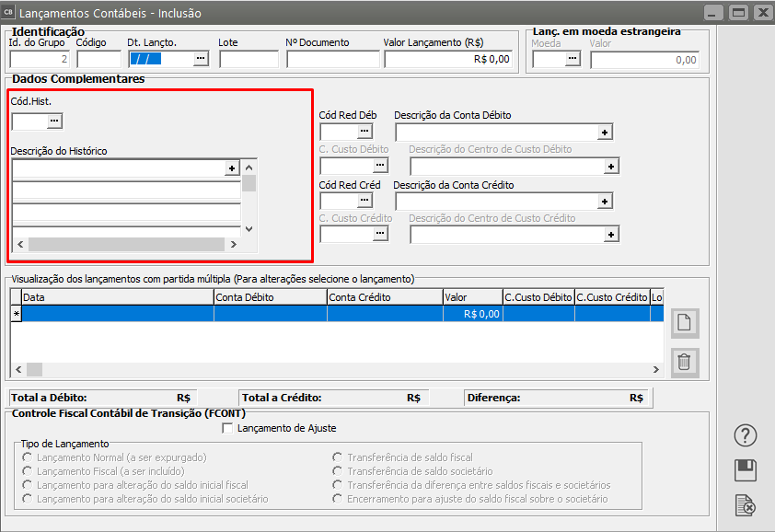Select Transferência de saldo fiscal radio option
Viewport: 775px width, 532px height.
339,457
